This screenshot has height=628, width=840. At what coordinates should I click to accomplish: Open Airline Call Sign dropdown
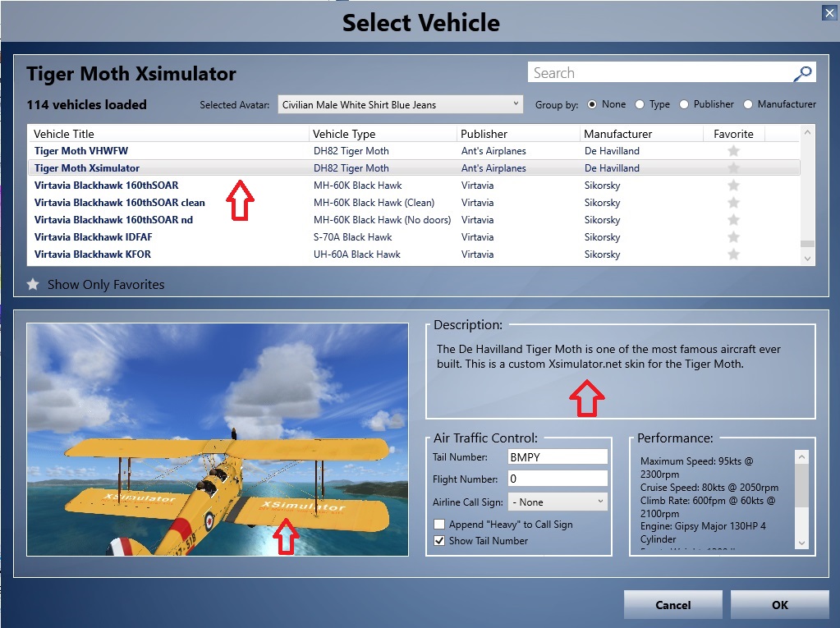(558, 502)
